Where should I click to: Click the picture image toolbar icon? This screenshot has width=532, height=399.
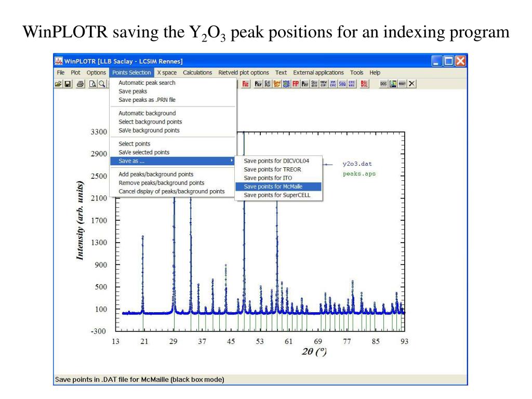tap(393, 84)
